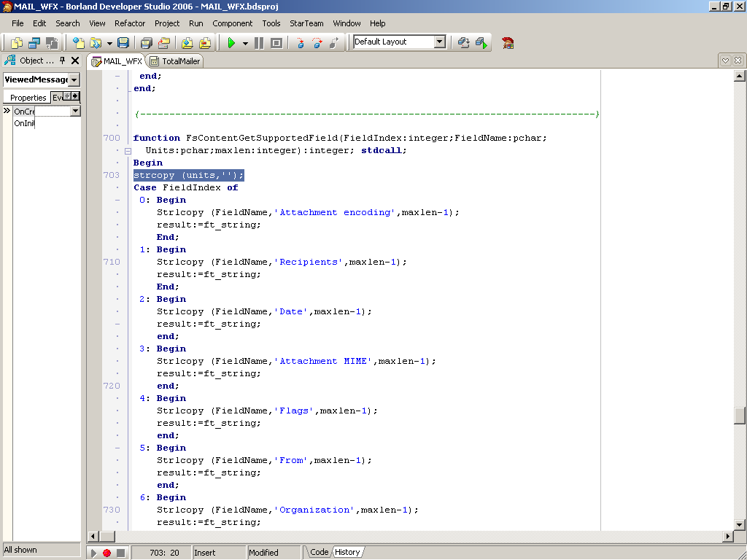Click the helmet icon on toolbar
Screen dimensions: 747x560
(x=508, y=43)
